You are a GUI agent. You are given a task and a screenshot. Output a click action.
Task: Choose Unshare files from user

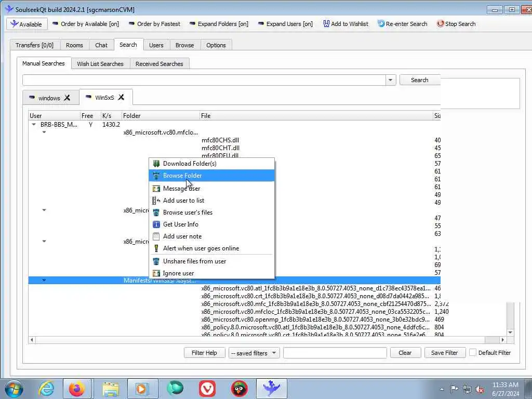(x=212, y=261)
